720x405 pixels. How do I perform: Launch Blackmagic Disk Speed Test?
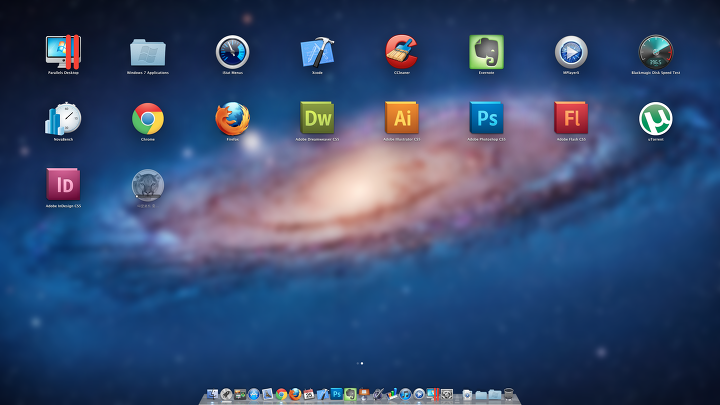(655, 52)
